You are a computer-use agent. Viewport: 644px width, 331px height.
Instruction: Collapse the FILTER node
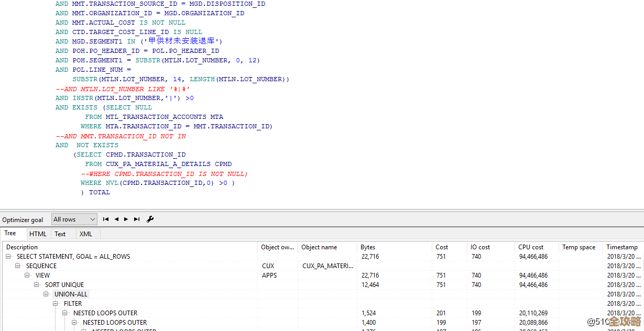(56, 304)
